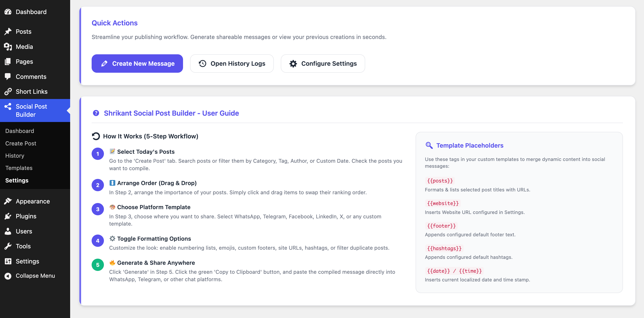Open the top-level Dashboard menu

35,12
